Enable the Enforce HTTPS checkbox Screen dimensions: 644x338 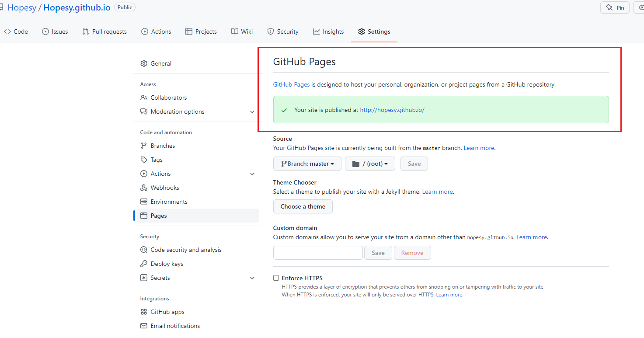coord(276,278)
